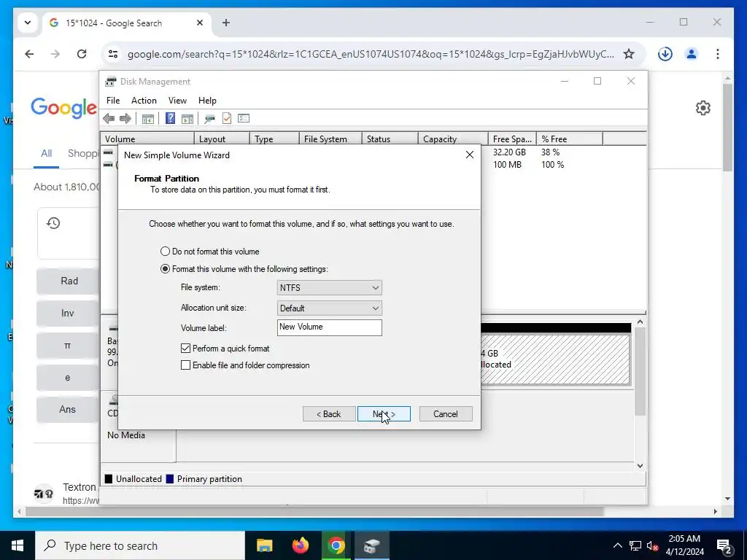Reload the Google Search page

click(82, 54)
